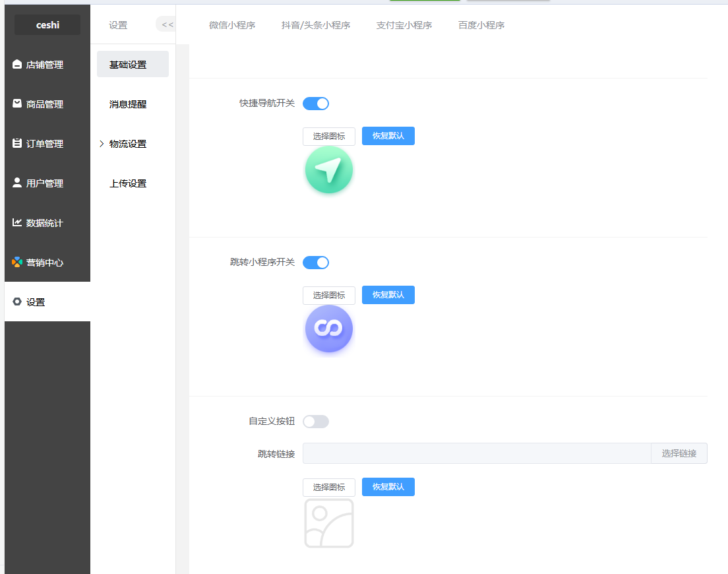Expand the 物流设置 menu item
The width and height of the screenshot is (728, 574).
click(128, 144)
